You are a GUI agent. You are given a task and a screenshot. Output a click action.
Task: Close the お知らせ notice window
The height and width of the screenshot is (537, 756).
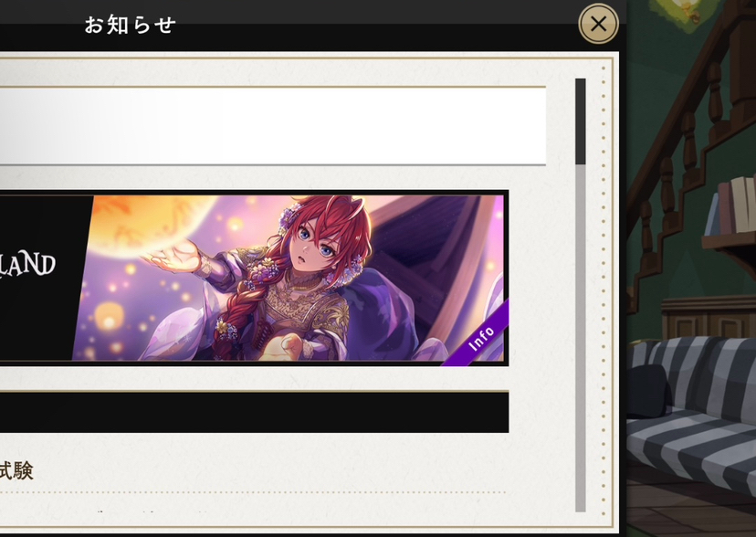598,24
